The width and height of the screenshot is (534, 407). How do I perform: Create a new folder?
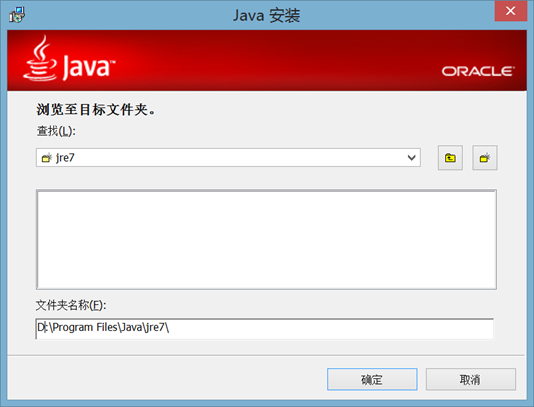[x=485, y=158]
